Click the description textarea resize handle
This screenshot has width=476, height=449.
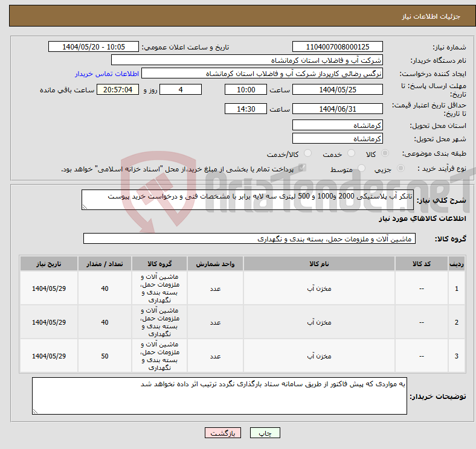[x=85, y=206]
